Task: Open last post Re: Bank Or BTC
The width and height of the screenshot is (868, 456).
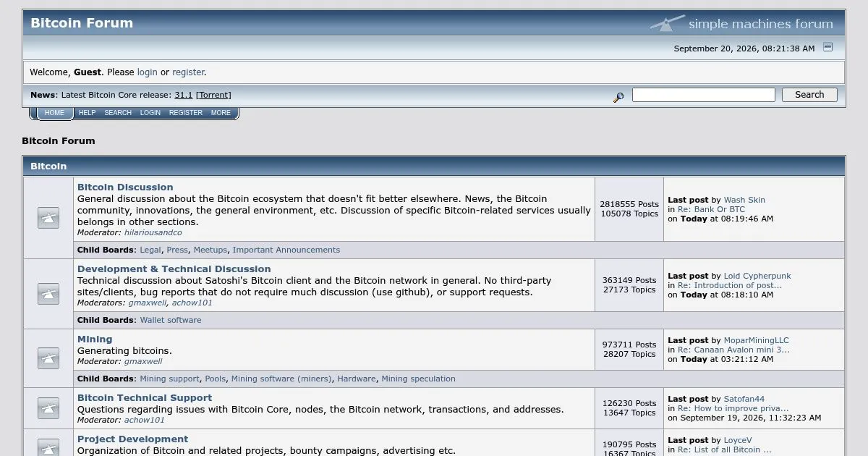Action: click(711, 209)
